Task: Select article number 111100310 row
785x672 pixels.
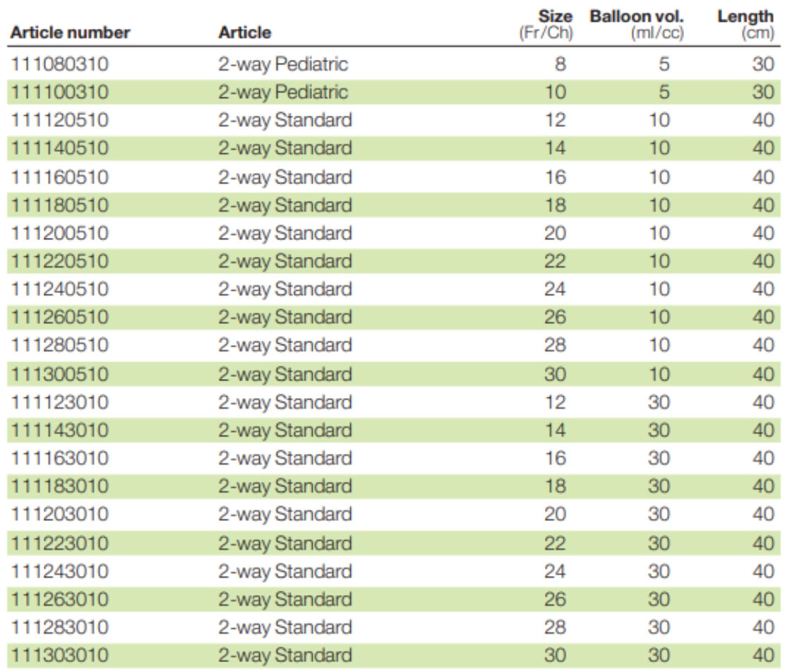Action: [393, 92]
